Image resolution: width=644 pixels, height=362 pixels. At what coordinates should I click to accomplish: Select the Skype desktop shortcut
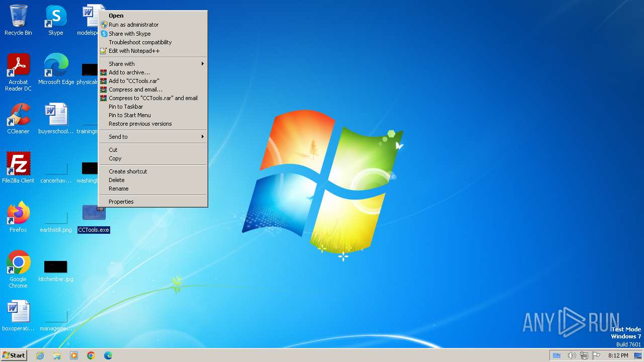click(55, 20)
